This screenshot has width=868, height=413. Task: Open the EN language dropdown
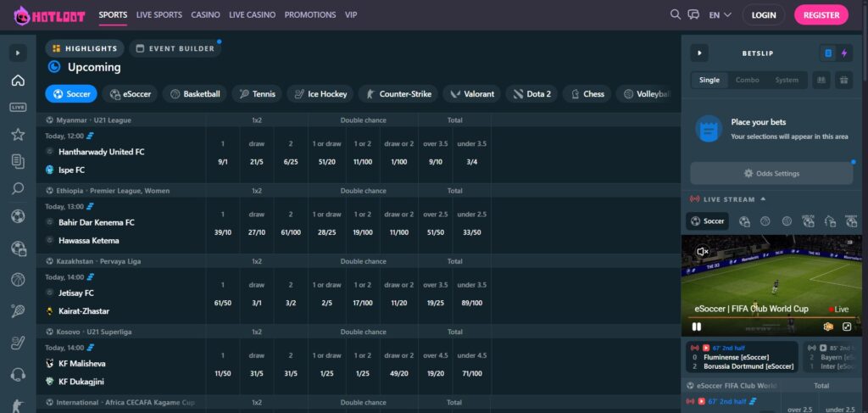coord(720,14)
